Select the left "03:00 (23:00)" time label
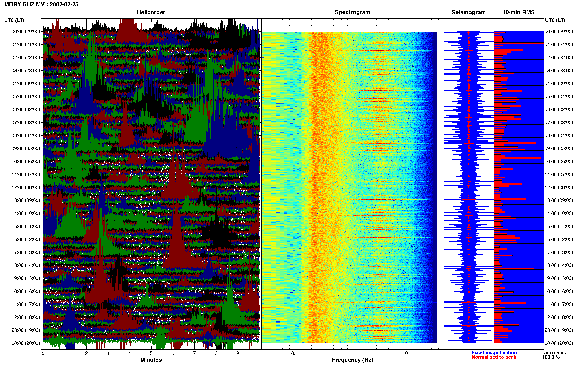588x368 pixels. point(26,71)
